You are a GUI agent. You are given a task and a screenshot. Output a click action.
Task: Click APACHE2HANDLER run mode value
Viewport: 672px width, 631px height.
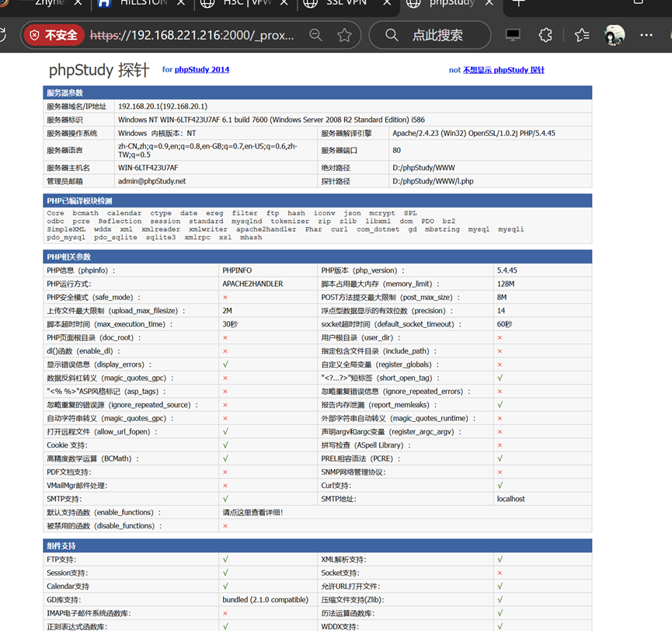point(252,284)
